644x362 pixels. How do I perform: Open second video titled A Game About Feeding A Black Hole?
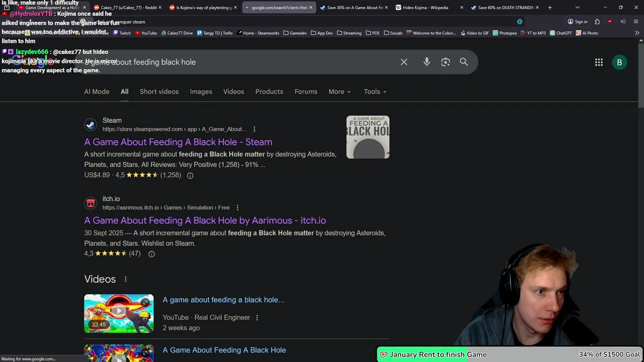(x=224, y=350)
